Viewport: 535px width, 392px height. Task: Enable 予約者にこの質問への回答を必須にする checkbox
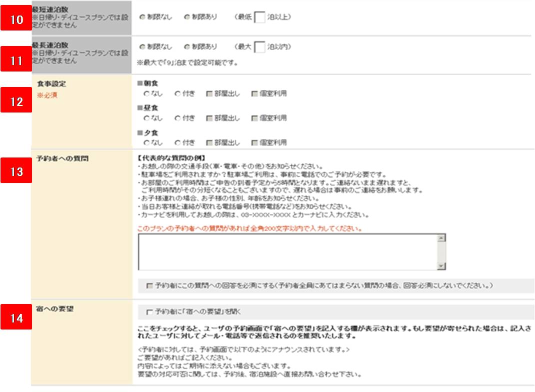tap(149, 286)
